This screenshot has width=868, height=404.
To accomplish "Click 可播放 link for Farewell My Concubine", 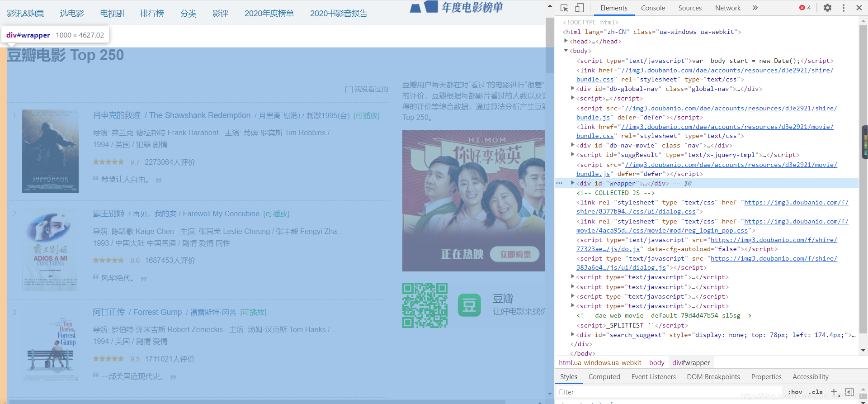I will tap(276, 214).
